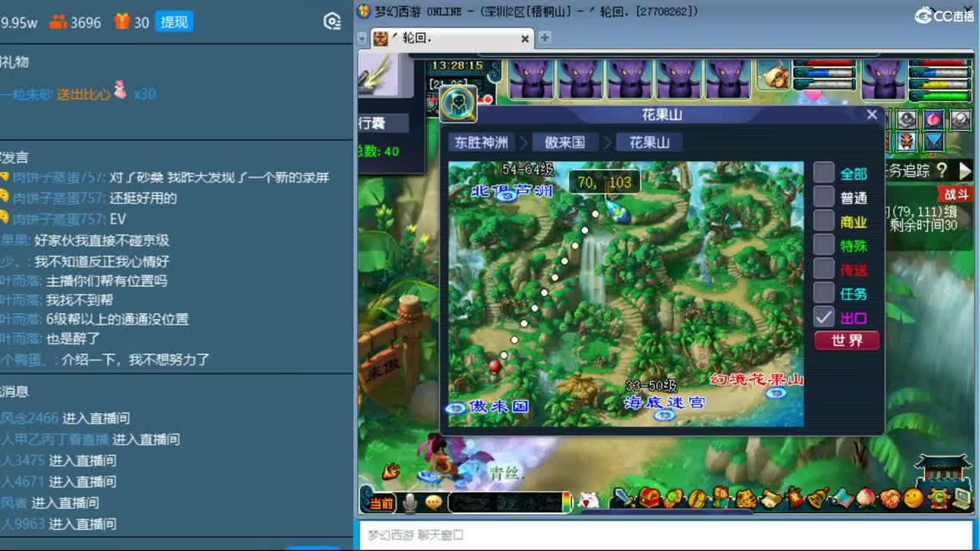
Task: Tick the 普通 filter checkbox
Action: tap(824, 197)
